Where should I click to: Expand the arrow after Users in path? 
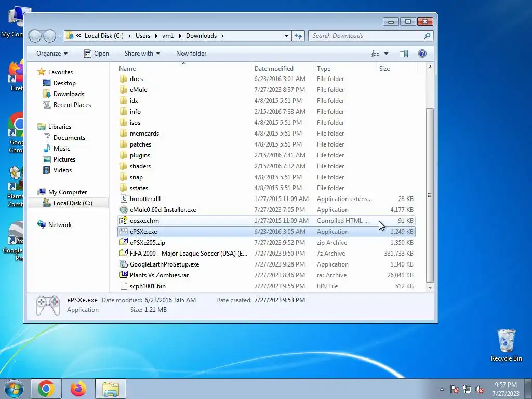click(x=156, y=36)
